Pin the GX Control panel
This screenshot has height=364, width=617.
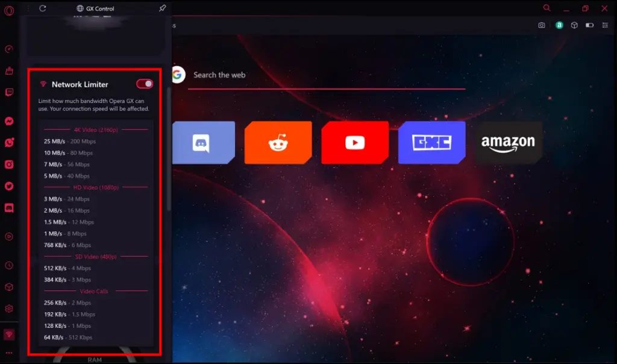[163, 8]
